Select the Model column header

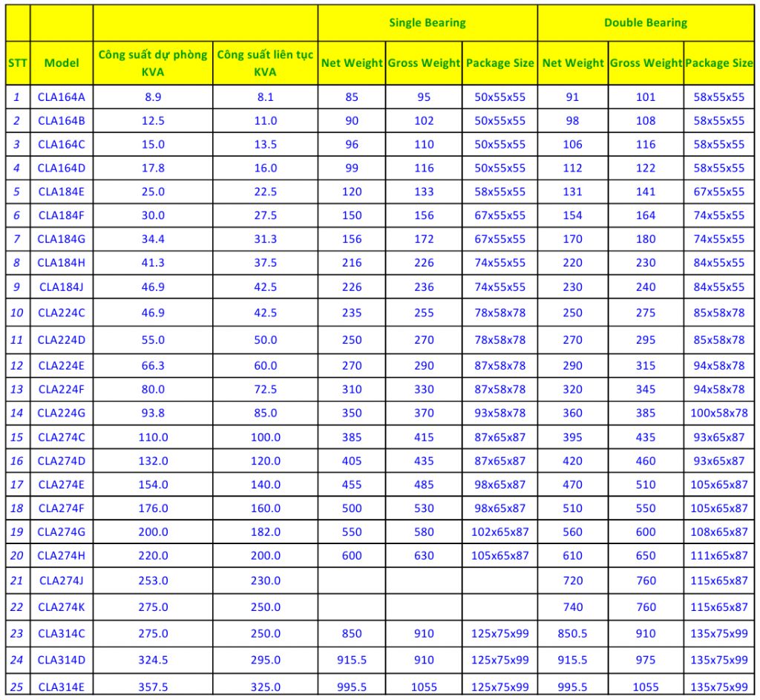[x=62, y=63]
